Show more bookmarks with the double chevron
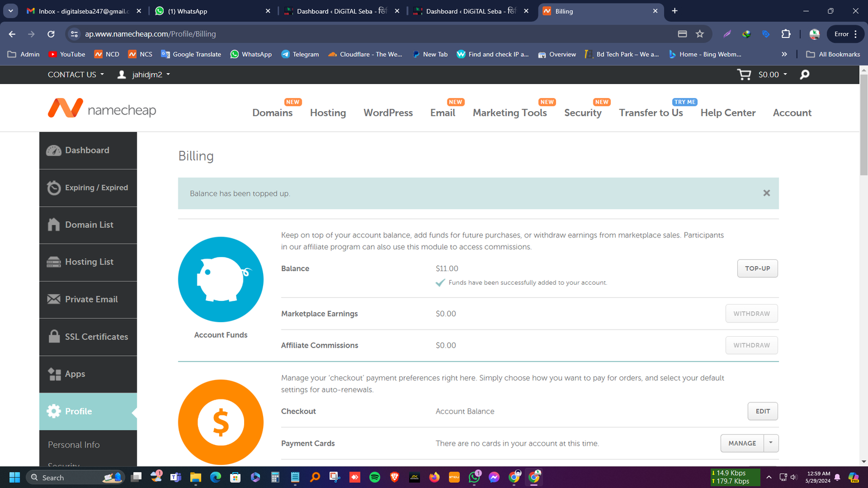Image resolution: width=868 pixels, height=488 pixels. point(784,54)
